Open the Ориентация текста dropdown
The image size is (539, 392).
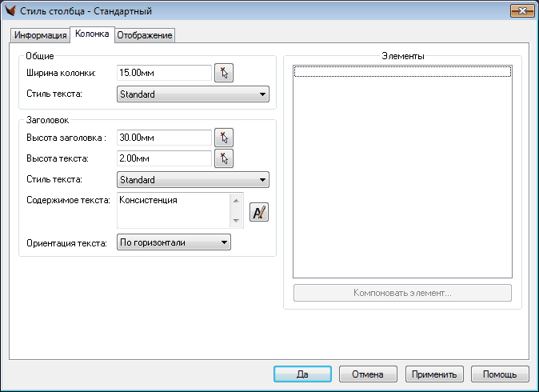point(174,242)
